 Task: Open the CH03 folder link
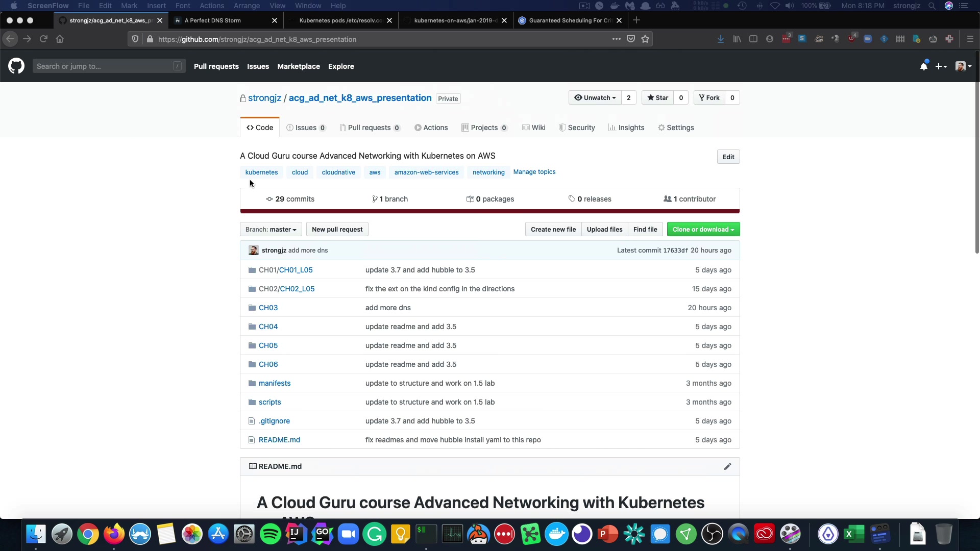coord(268,308)
